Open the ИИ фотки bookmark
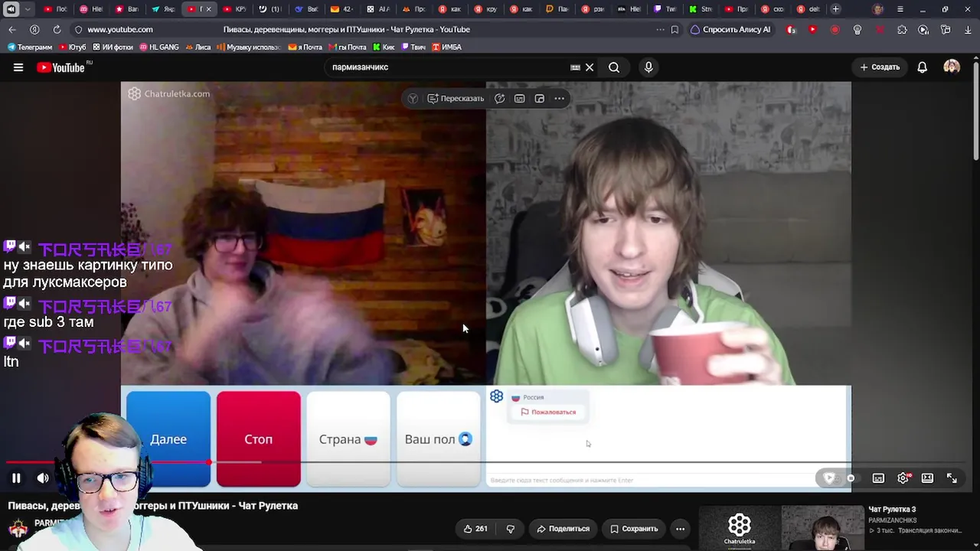Viewport: 980px width, 551px height. click(113, 47)
